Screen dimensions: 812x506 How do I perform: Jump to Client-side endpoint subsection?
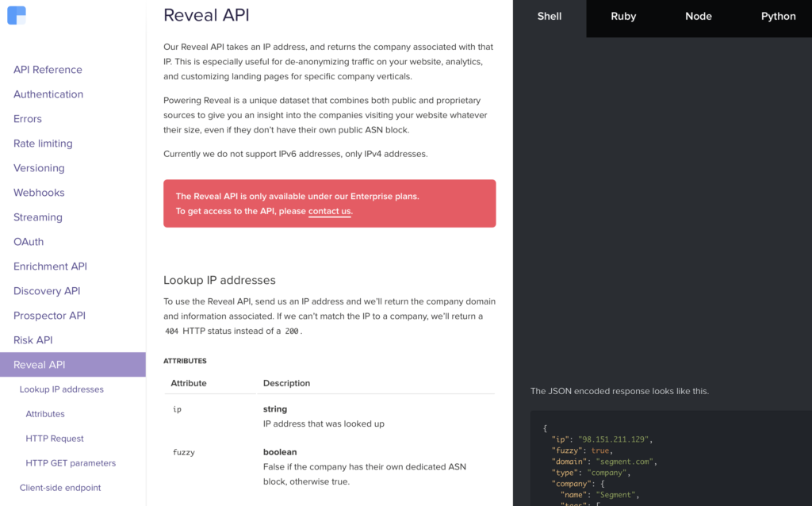[x=60, y=488]
